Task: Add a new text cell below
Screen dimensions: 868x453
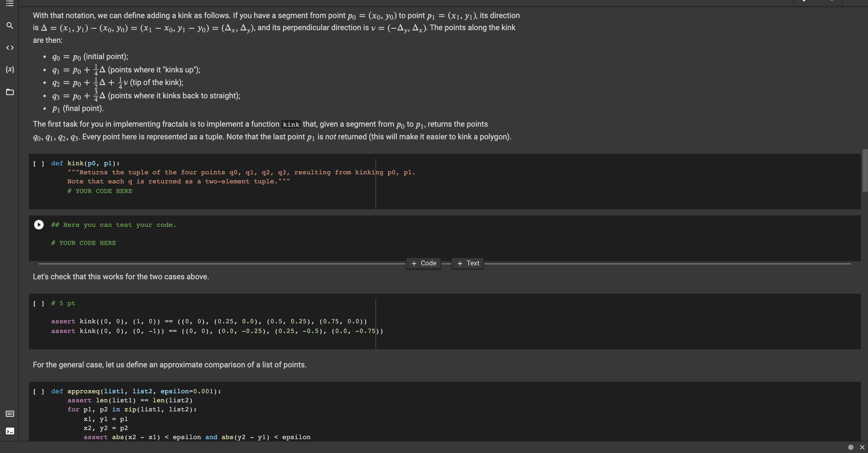Action: coord(467,263)
